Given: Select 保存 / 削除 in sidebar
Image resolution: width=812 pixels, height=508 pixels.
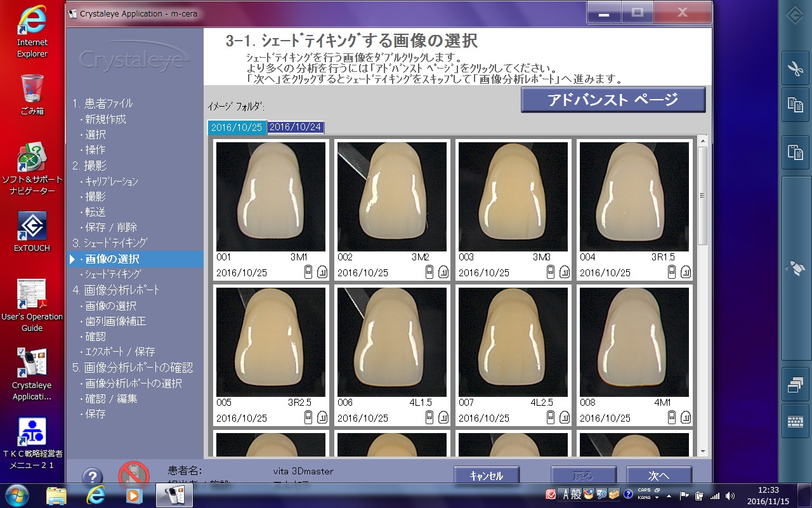Looking at the screenshot, I should [x=111, y=227].
